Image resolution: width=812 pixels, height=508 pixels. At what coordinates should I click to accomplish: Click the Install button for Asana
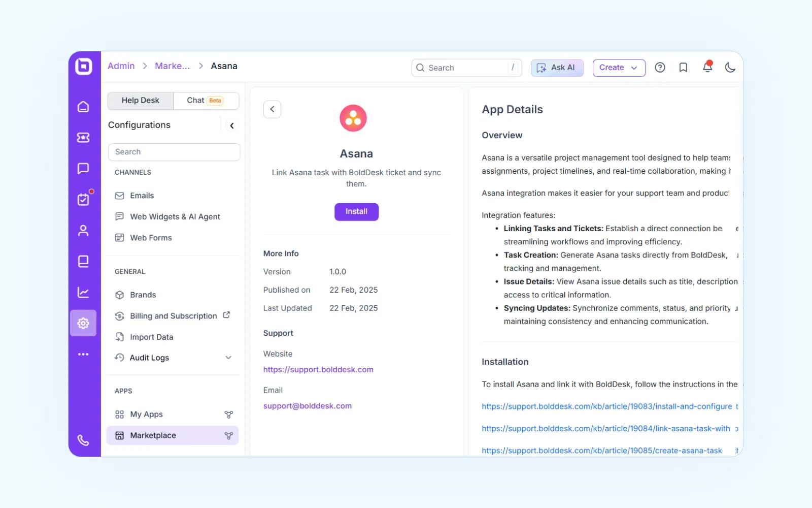coord(356,212)
